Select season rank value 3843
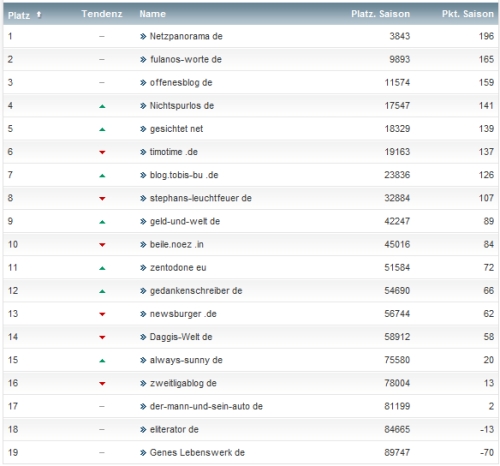 click(x=400, y=36)
